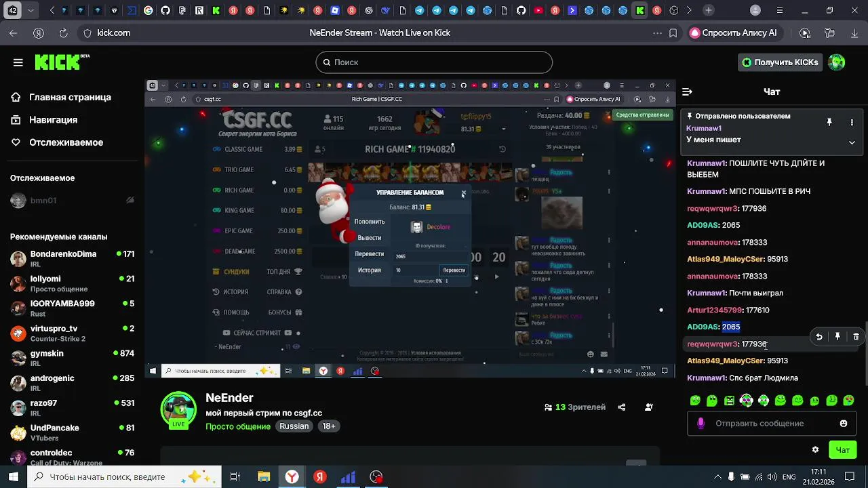Switch to the active Kick browser tab
868x488 pixels.
tap(639, 10)
